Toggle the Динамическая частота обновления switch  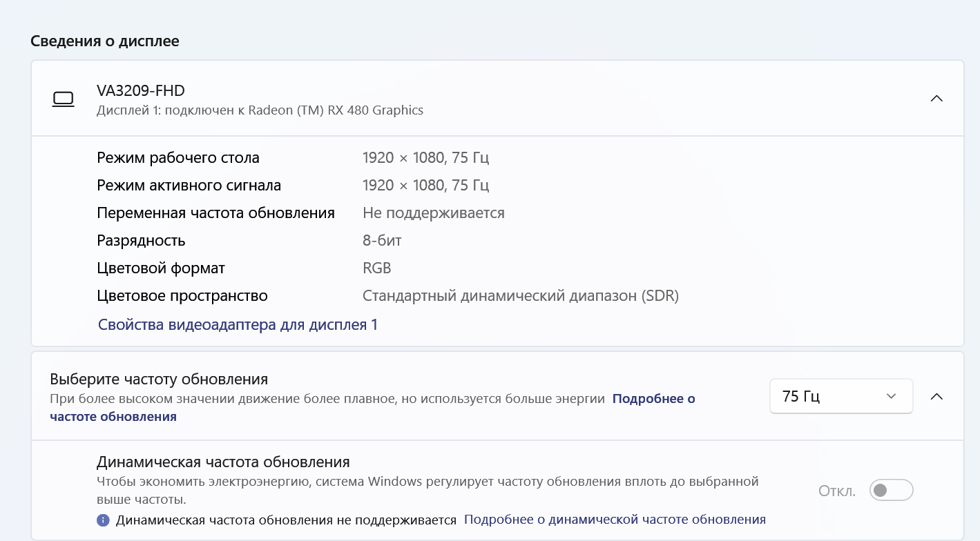coord(891,491)
